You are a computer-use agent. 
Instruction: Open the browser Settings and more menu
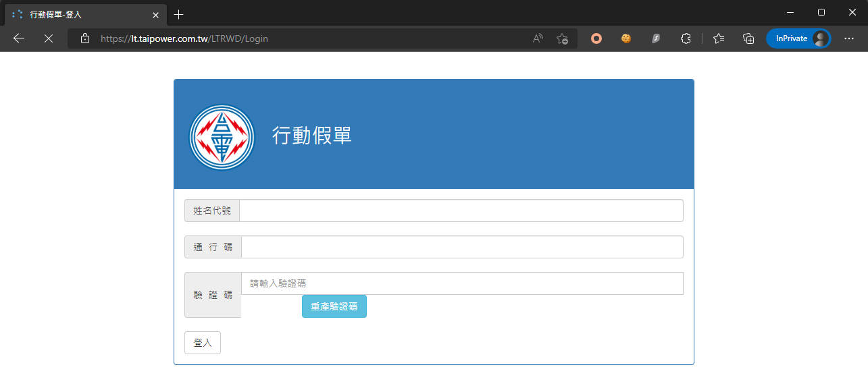(849, 38)
